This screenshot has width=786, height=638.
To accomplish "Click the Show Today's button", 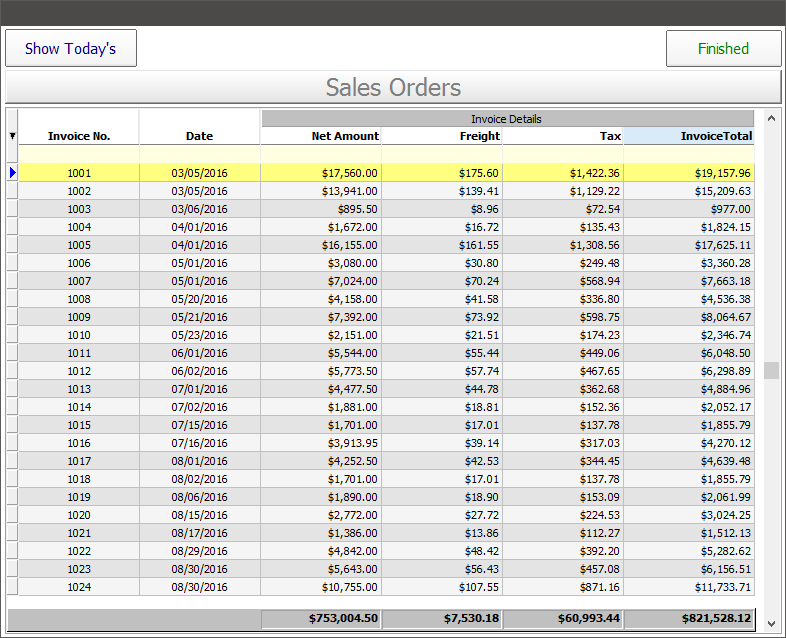I will 71,48.
